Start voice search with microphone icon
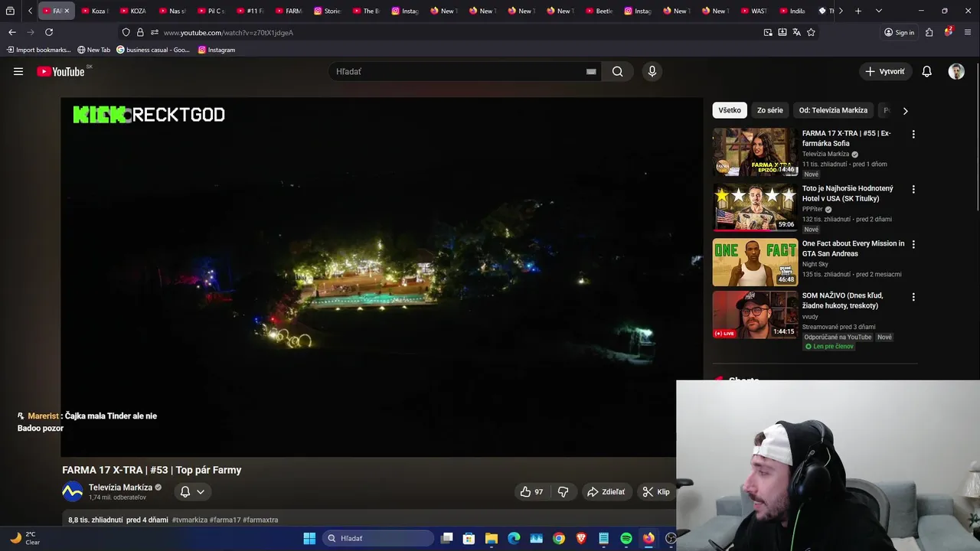The width and height of the screenshot is (980, 551). (652, 71)
